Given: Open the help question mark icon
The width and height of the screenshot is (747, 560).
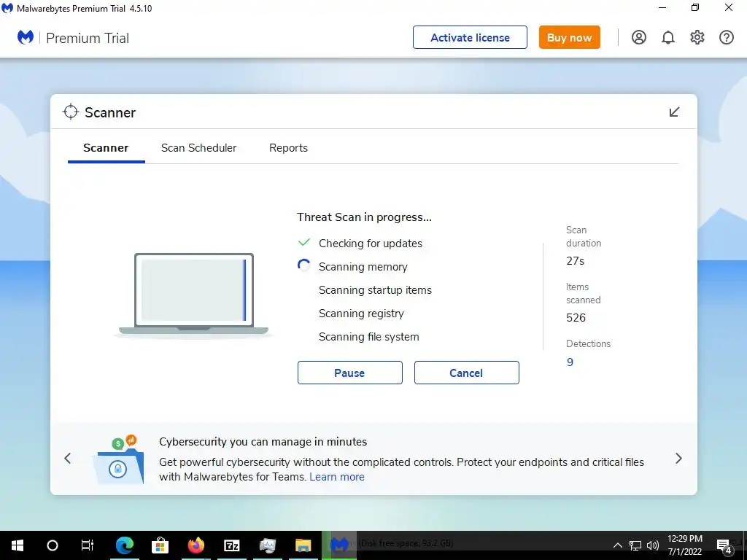Looking at the screenshot, I should click(726, 37).
